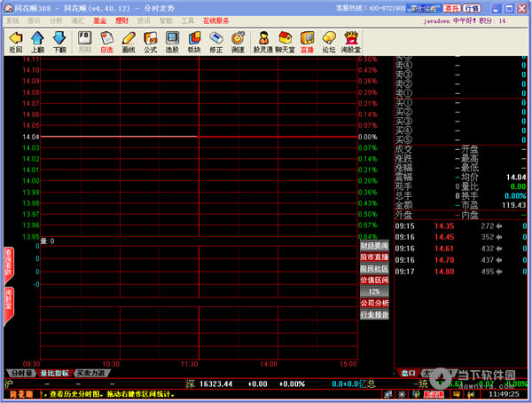
Task: Open the 财经要闻 button
Action: coord(374,246)
